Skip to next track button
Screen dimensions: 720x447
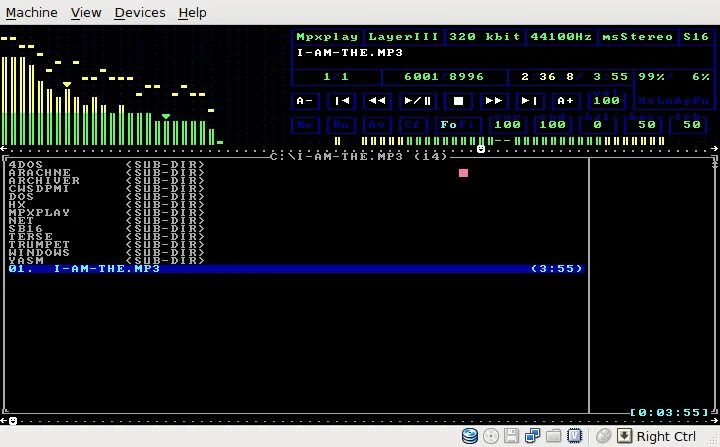(x=529, y=101)
